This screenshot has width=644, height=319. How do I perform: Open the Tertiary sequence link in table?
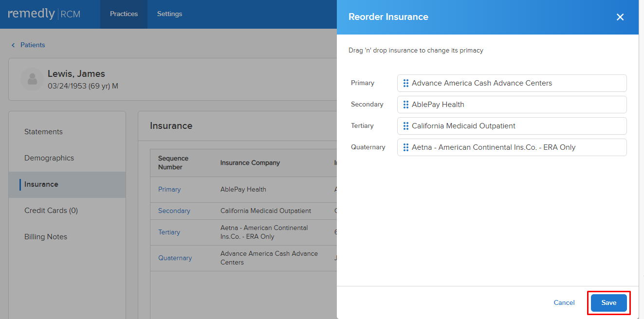(169, 232)
